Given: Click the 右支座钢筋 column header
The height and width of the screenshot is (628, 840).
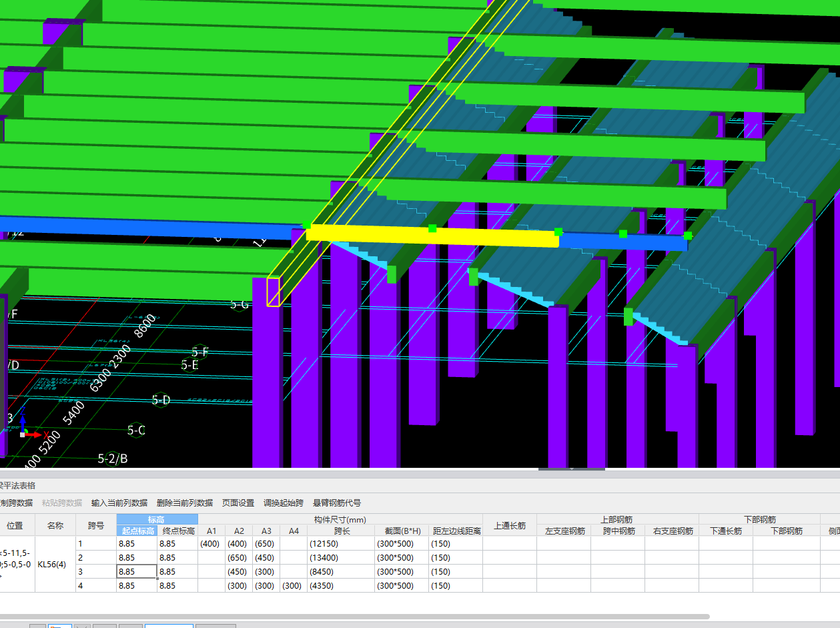Looking at the screenshot, I should [672, 531].
